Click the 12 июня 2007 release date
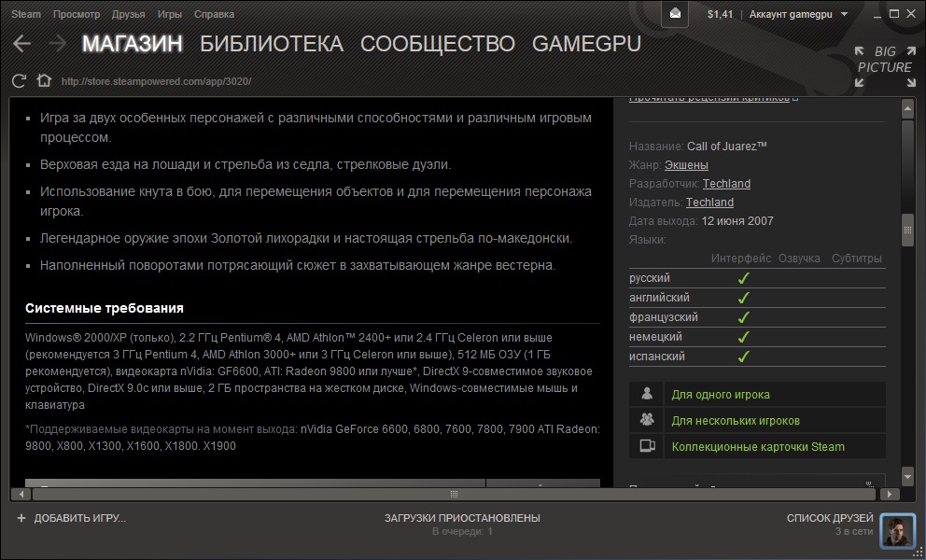Viewport: 926px width, 560px height. pyautogui.click(x=737, y=221)
